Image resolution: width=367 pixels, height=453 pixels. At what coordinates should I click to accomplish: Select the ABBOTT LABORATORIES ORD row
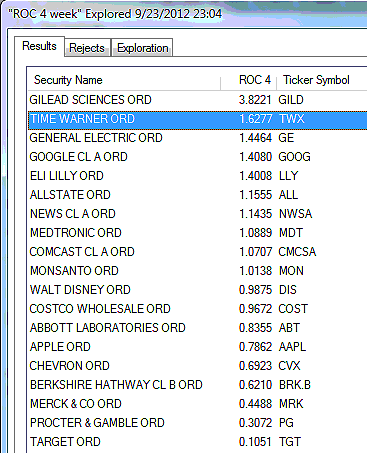click(x=198, y=328)
